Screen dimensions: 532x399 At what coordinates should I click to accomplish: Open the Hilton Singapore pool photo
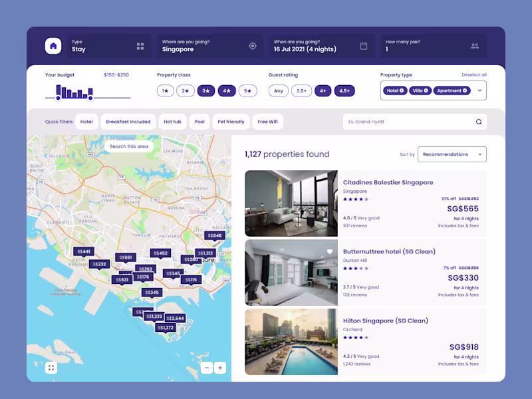[291, 342]
